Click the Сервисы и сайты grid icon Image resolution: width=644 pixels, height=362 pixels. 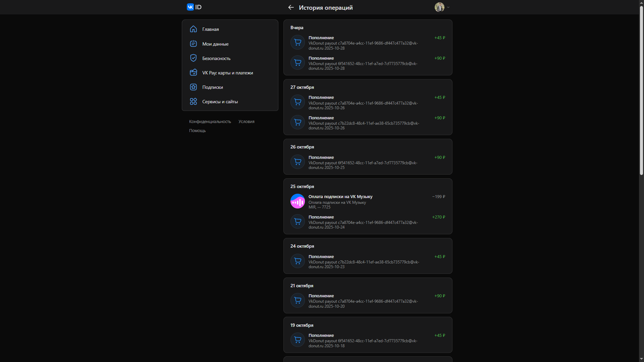coord(193,102)
